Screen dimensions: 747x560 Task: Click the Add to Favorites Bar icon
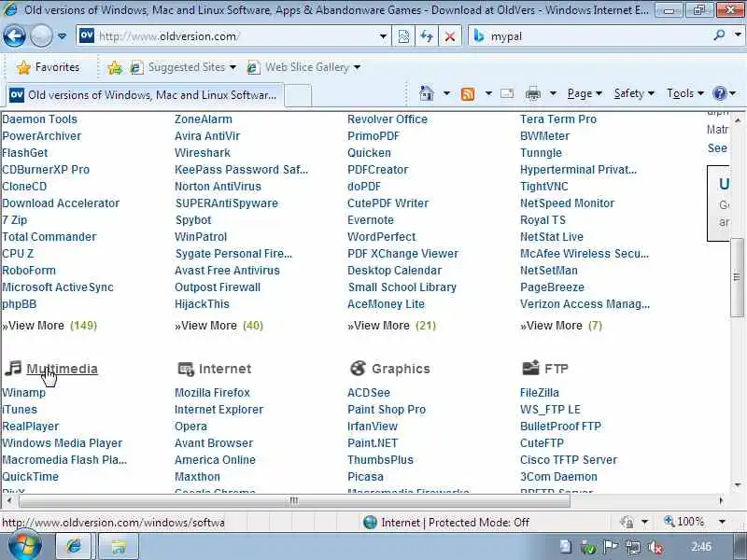coord(114,67)
